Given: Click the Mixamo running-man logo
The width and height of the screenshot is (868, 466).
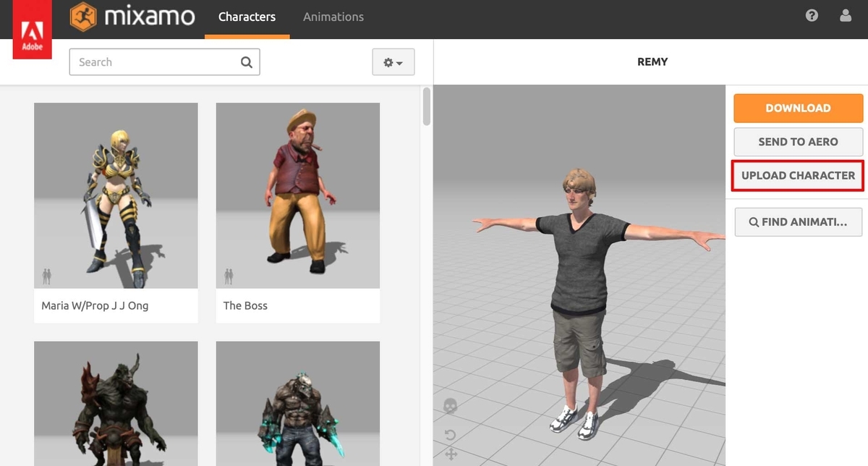Looking at the screenshot, I should (x=83, y=17).
